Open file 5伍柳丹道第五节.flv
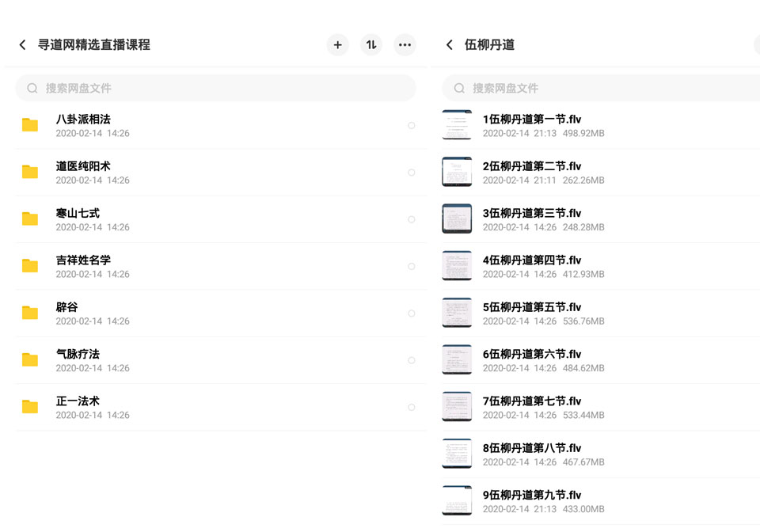This screenshot has height=532, width=760. pos(601,313)
